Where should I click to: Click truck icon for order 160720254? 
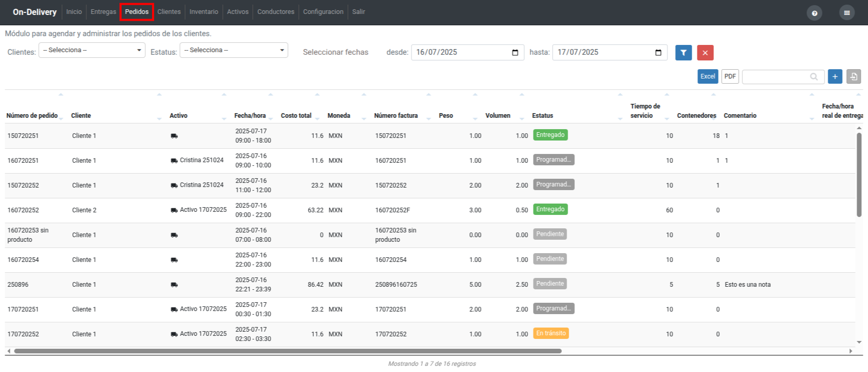pos(174,260)
